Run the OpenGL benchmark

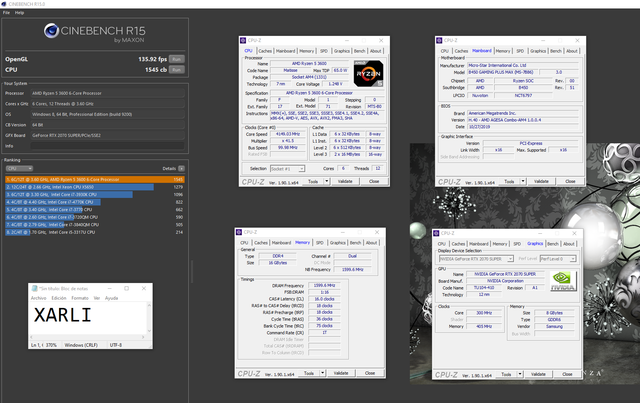pyautogui.click(x=176, y=59)
